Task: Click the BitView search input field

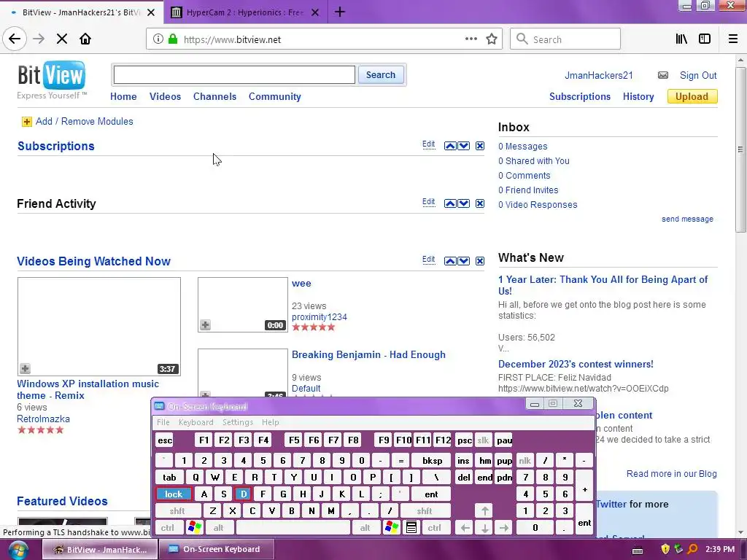Action: [234, 75]
